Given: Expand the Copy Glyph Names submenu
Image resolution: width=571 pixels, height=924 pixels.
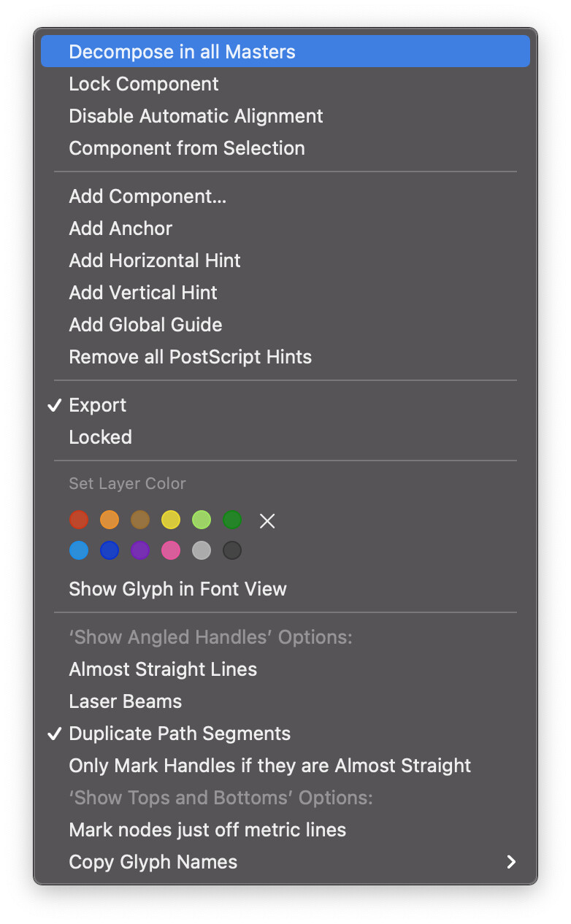Looking at the screenshot, I should click(x=153, y=862).
